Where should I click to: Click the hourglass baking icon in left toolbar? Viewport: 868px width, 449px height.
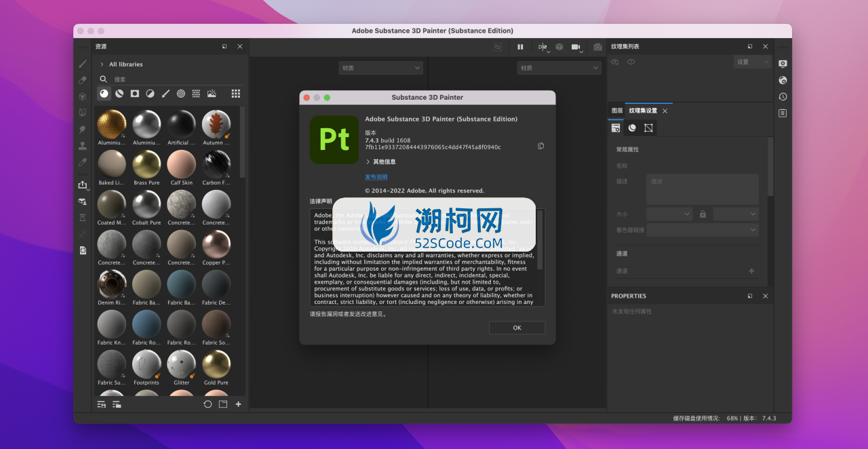(x=83, y=217)
